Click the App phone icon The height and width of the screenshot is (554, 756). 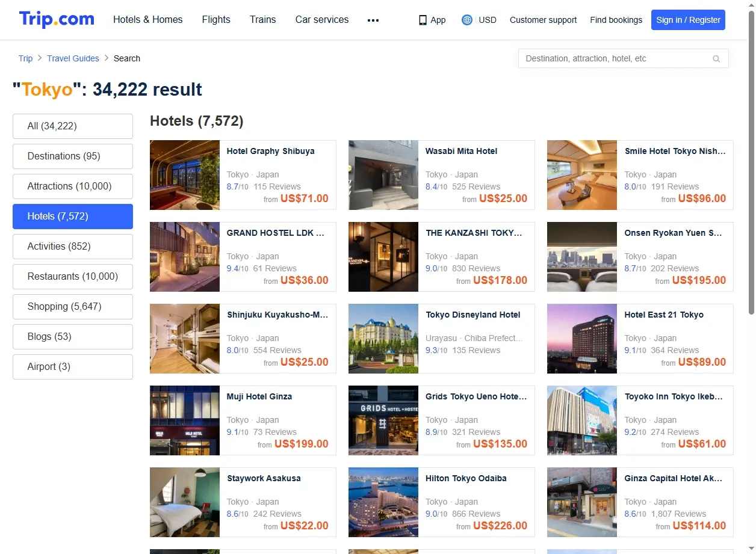coord(423,20)
